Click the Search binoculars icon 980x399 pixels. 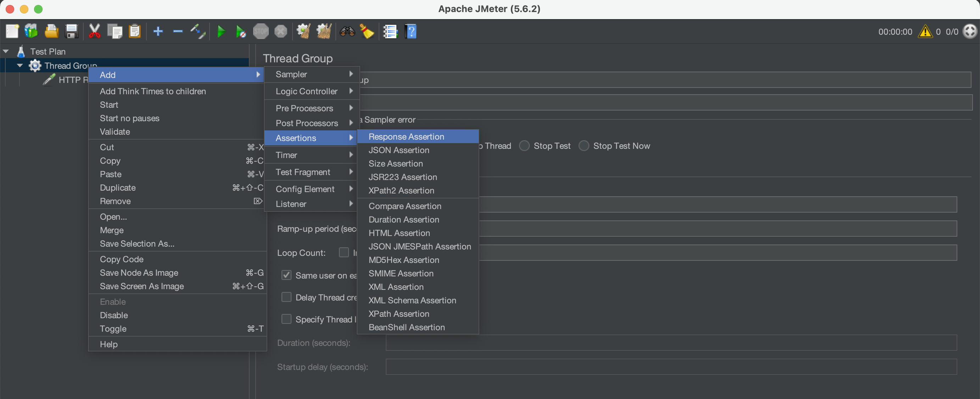347,31
